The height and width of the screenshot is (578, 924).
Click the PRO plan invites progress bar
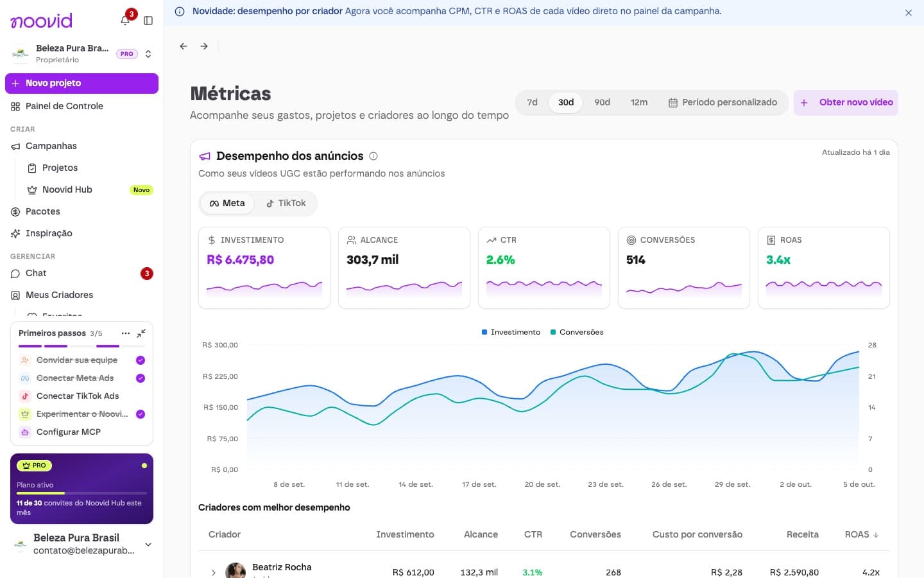click(x=81, y=493)
